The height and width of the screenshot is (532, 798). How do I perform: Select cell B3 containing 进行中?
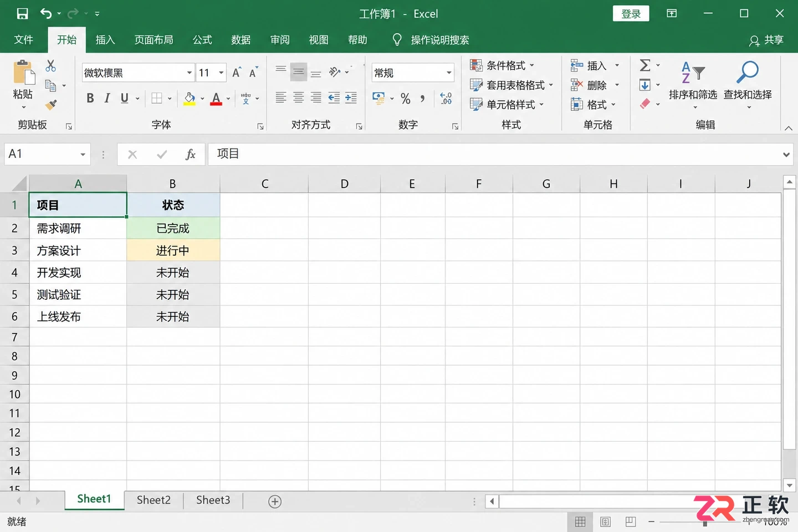(173, 250)
